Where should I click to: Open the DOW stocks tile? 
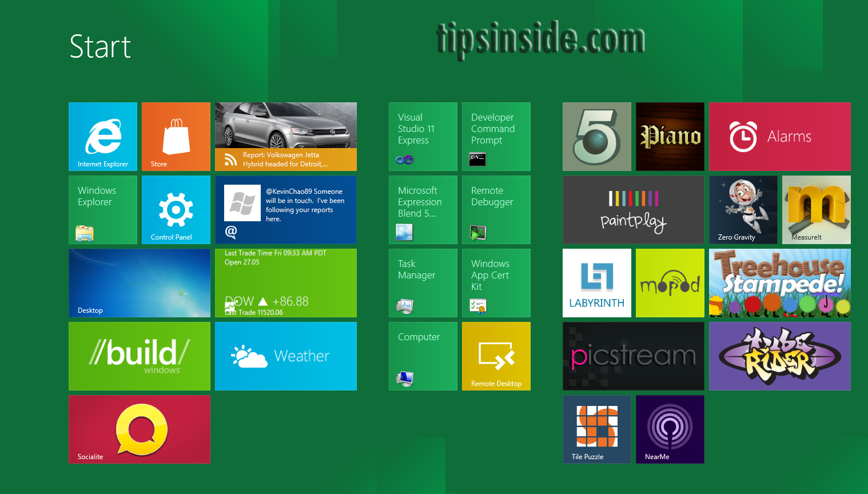coord(286,283)
